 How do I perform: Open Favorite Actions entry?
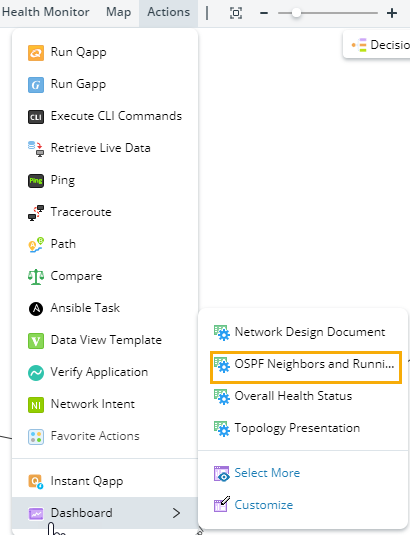[105, 436]
